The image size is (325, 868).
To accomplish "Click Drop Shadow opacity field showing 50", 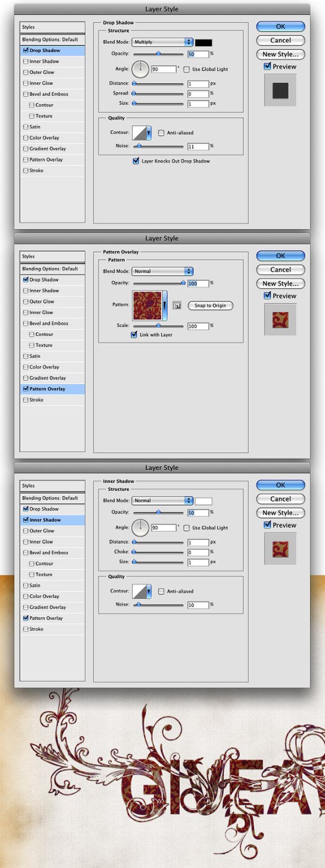I will 198,54.
